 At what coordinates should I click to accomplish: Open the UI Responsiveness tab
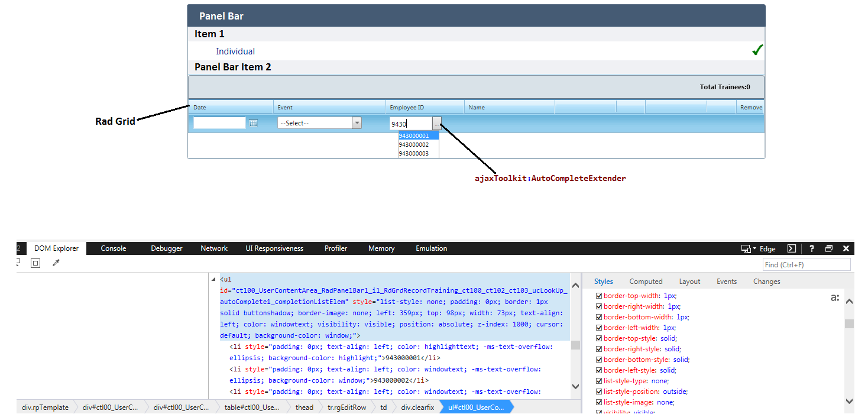(274, 248)
